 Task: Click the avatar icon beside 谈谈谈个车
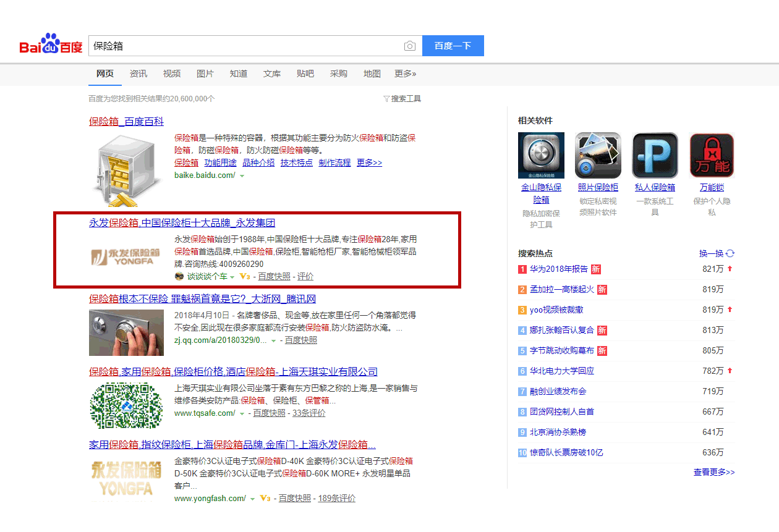[x=179, y=276]
